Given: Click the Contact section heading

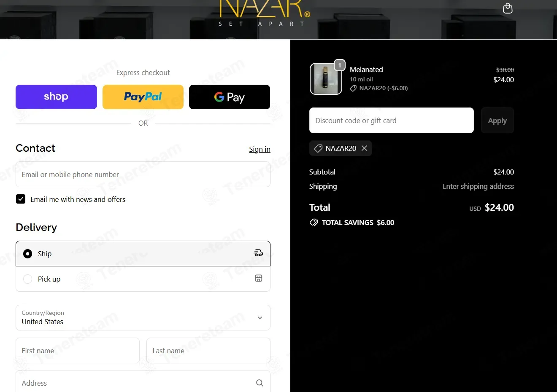Looking at the screenshot, I should [x=35, y=148].
